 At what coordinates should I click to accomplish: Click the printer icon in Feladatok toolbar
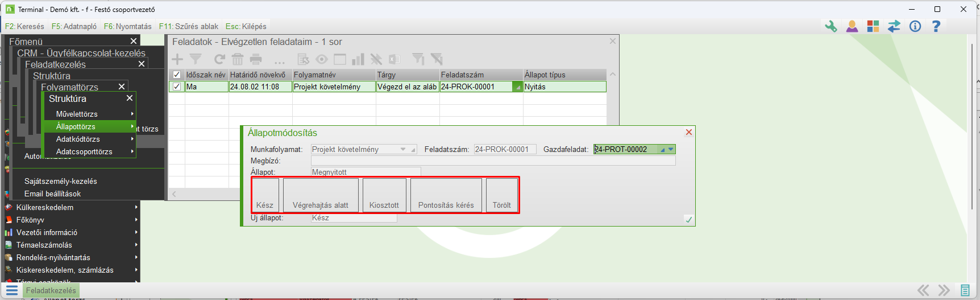256,59
